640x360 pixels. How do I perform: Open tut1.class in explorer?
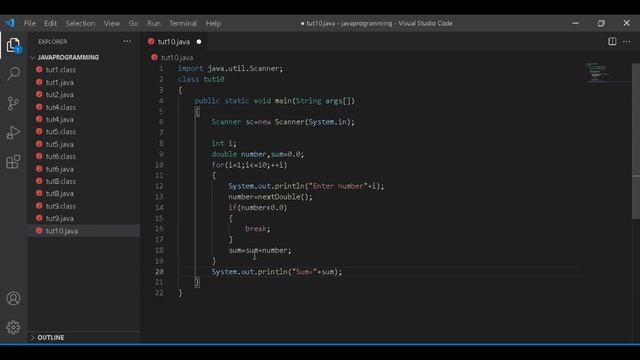coord(61,70)
